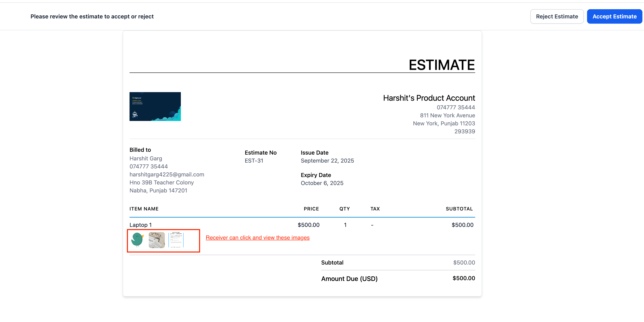
Task: Open the construction agreement document thumbnail
Action: pos(176,240)
